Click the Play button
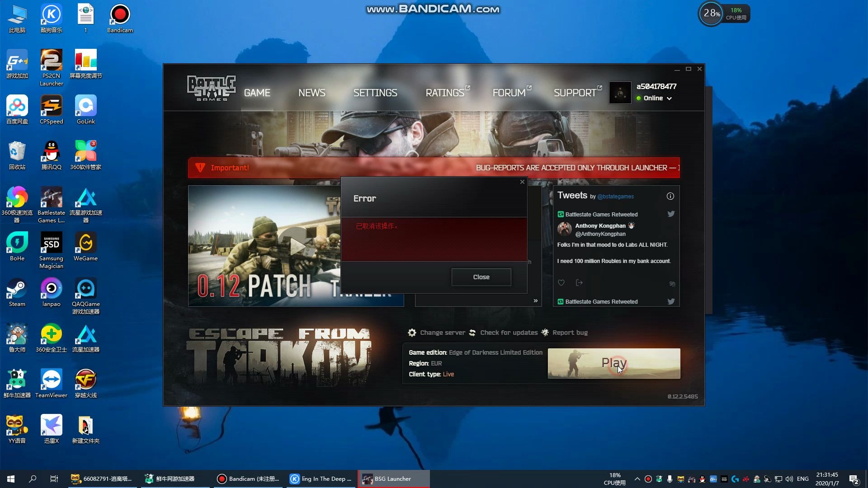 pyautogui.click(x=614, y=363)
